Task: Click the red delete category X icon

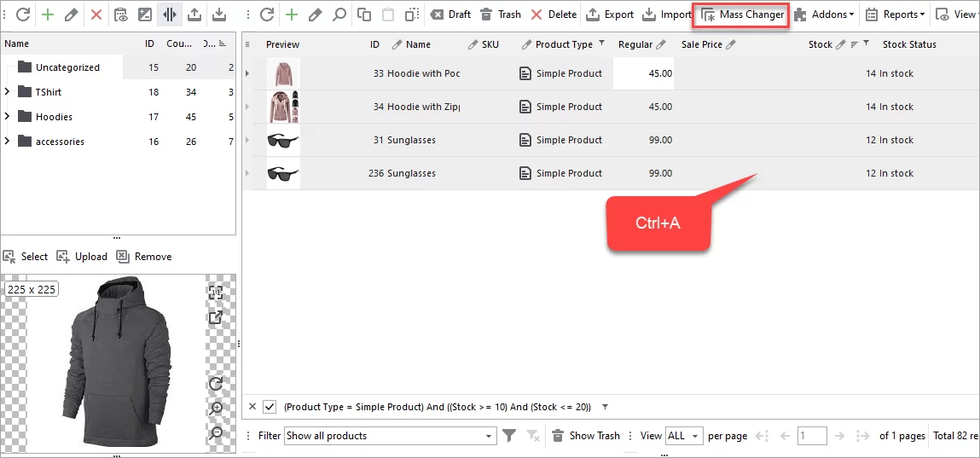Action: point(96,14)
